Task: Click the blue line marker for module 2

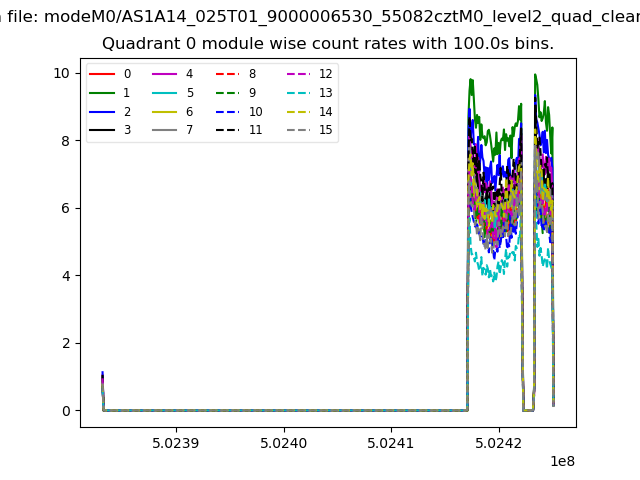Action: pos(102,112)
